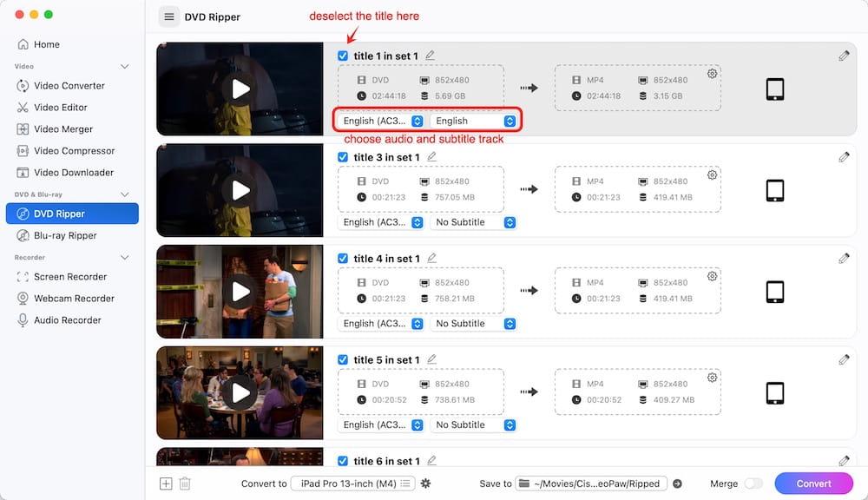Open the No Subtitle dropdown for title 3
The width and height of the screenshot is (868, 500).
click(473, 222)
